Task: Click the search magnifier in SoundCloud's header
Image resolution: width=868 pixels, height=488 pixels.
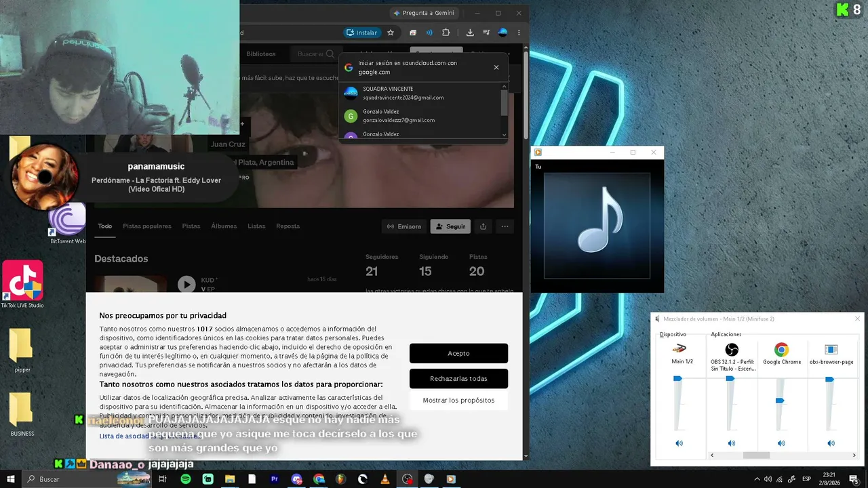Action: coord(330,54)
